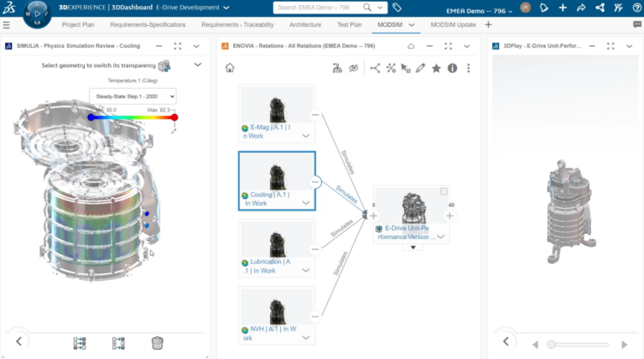The image size is (644, 359).
Task: Click back arrow in 3DPlay widget
Action: [506, 341]
